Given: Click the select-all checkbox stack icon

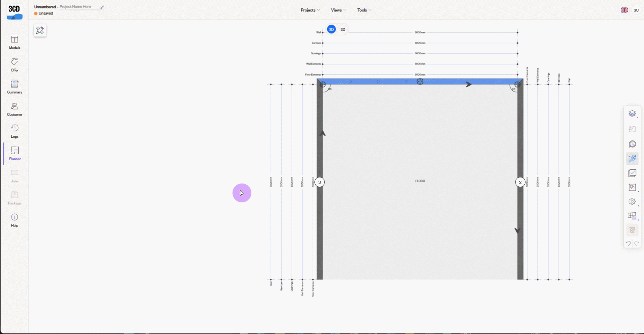Looking at the screenshot, I should coord(632,173).
